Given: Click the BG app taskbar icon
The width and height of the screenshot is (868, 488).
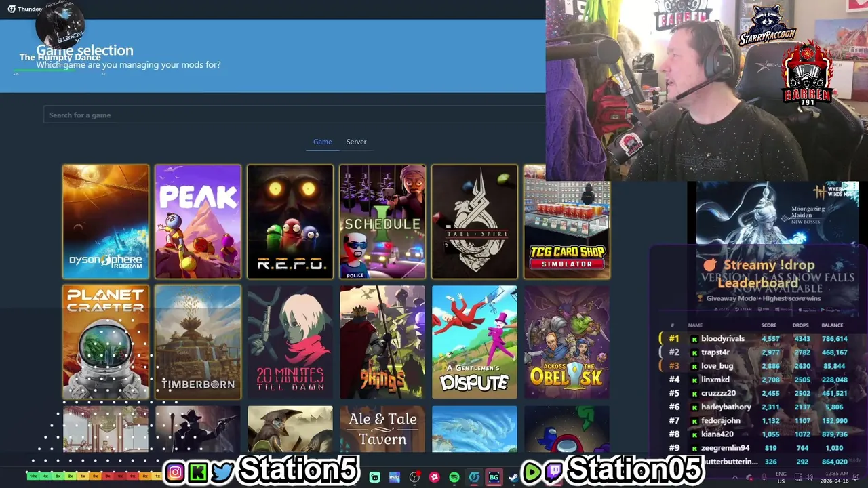Looking at the screenshot, I should coord(494,477).
